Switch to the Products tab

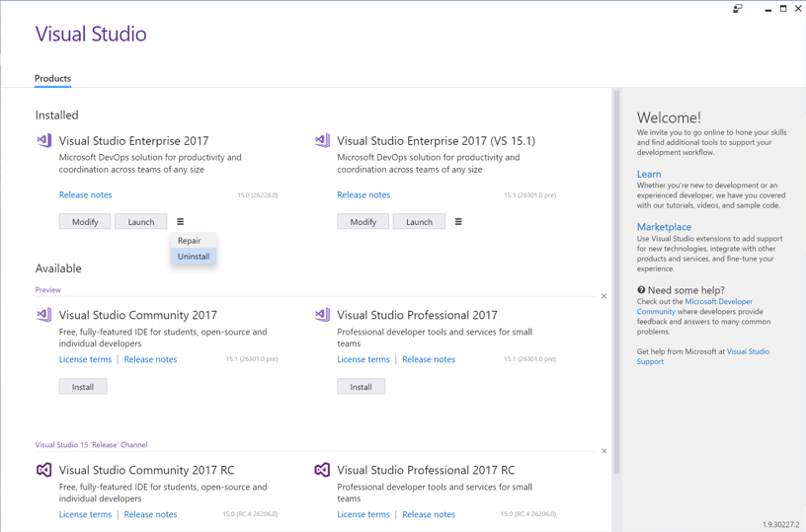[x=53, y=78]
